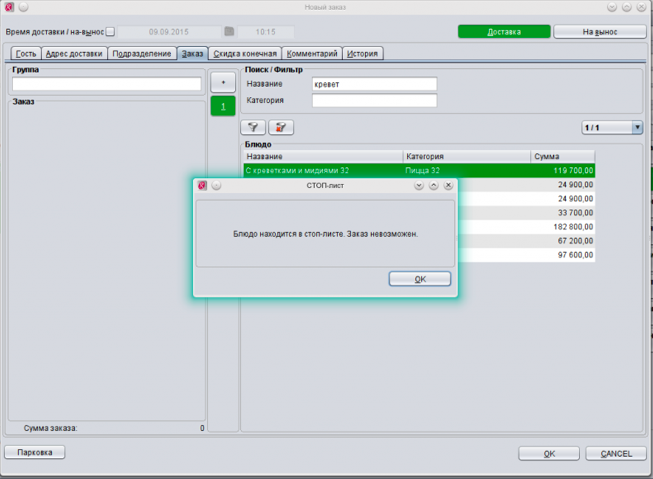Show the История tab
This screenshot has width=653, height=479.
(362, 54)
